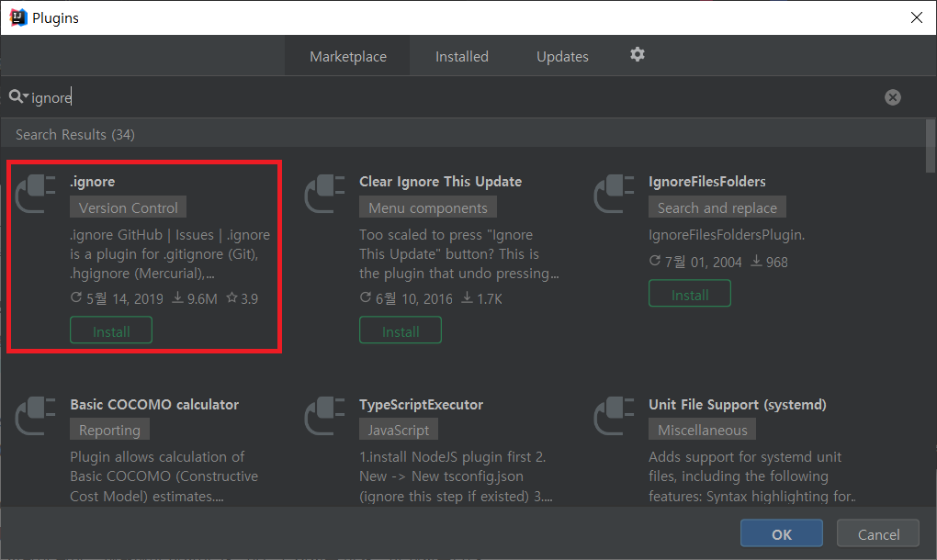Click the Search Results (34) header

pos(74,134)
